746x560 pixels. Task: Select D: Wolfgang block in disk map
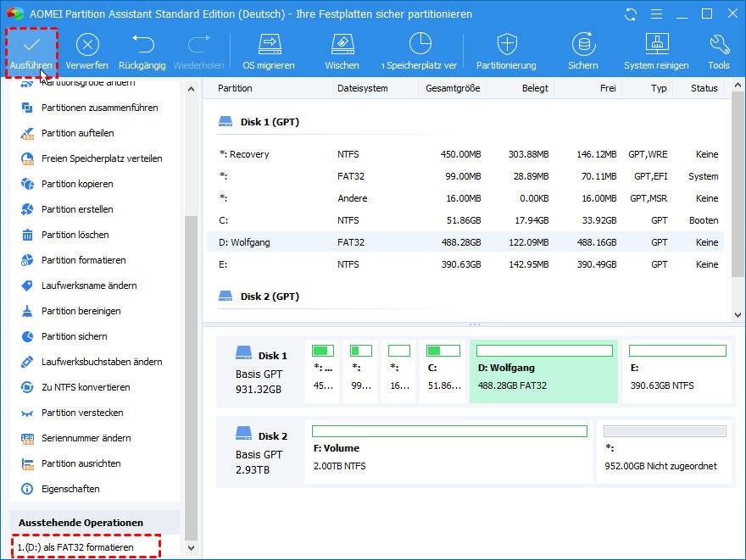tap(543, 371)
